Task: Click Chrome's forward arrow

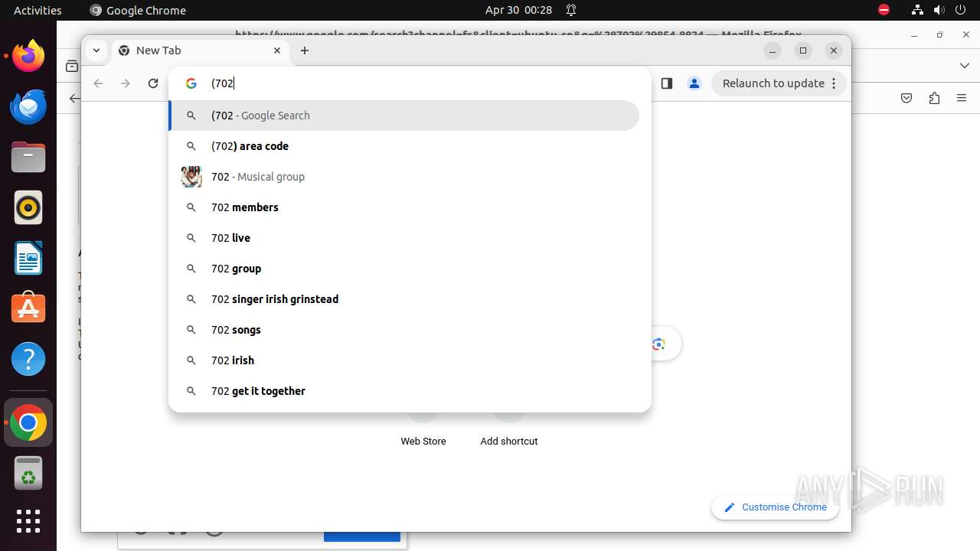Action: 126,83
